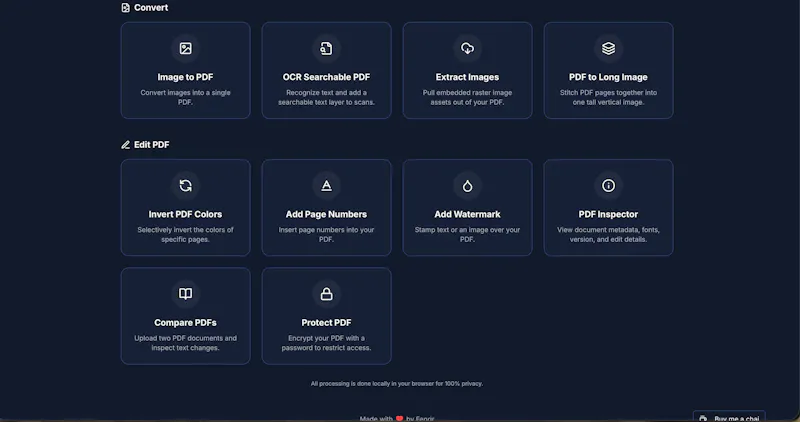800x422 pixels.
Task: Click the Add Page Numbers letter icon
Action: [x=326, y=186]
